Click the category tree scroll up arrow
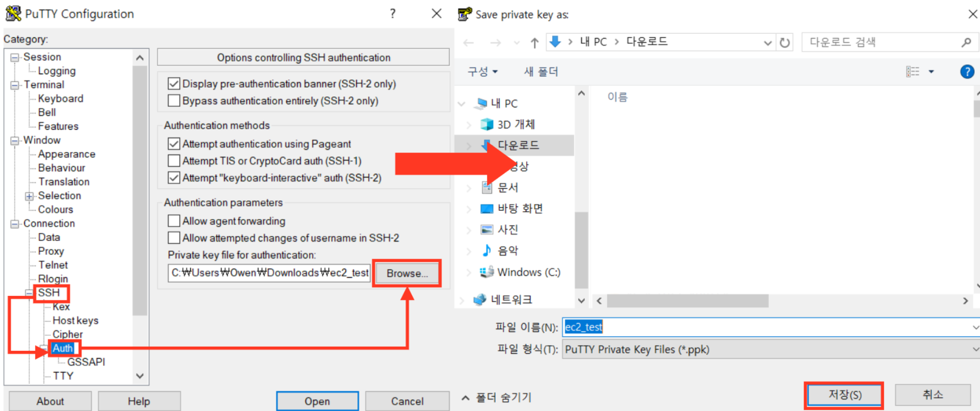980x411 pixels. [140, 58]
